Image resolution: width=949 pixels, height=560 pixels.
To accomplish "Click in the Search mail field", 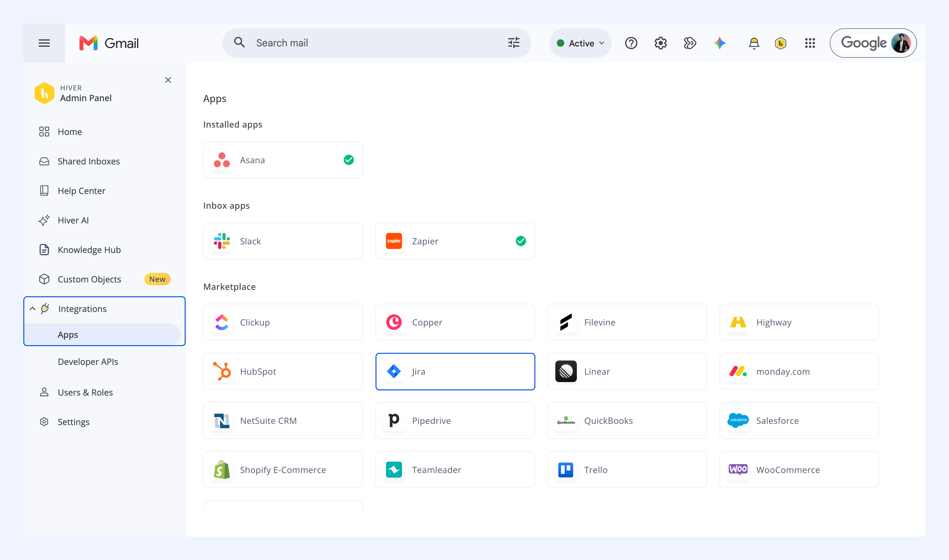I will click(x=376, y=43).
